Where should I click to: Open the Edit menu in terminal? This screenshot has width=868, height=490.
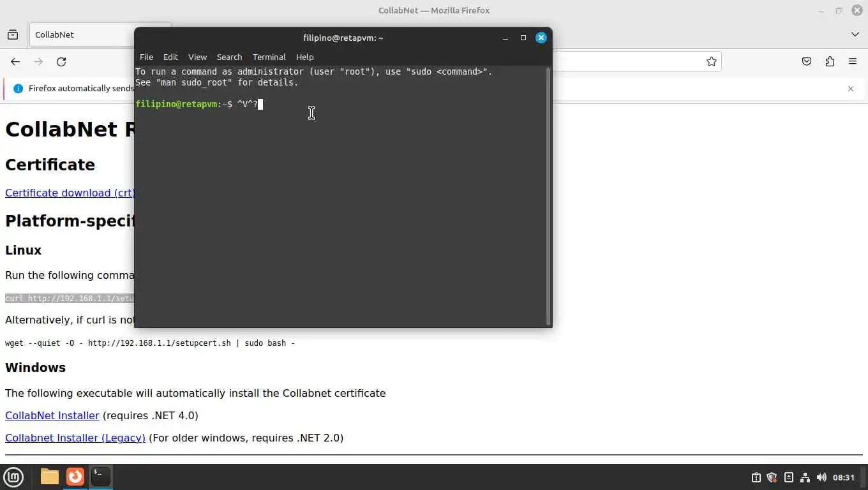[170, 57]
